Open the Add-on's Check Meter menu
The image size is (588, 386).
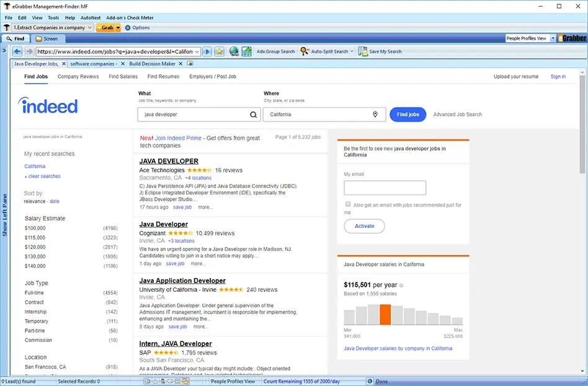pyautogui.click(x=130, y=17)
